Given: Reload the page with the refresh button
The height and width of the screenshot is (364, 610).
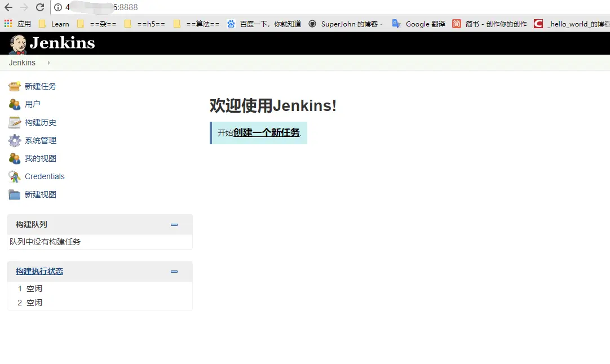Looking at the screenshot, I should (x=39, y=7).
